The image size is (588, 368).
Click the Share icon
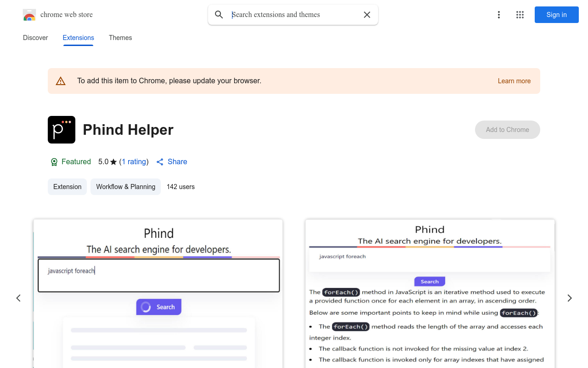click(160, 162)
